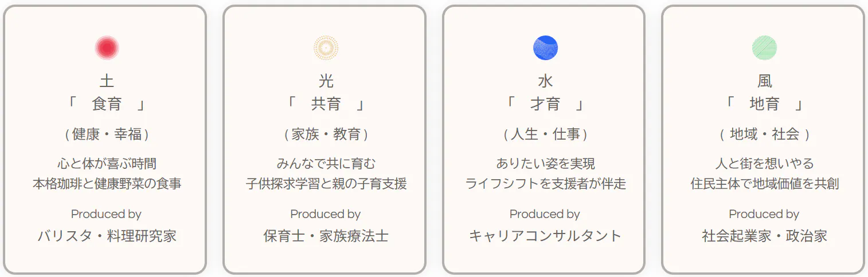Click the 住民主体で地域価値を共創 description

coord(764,184)
